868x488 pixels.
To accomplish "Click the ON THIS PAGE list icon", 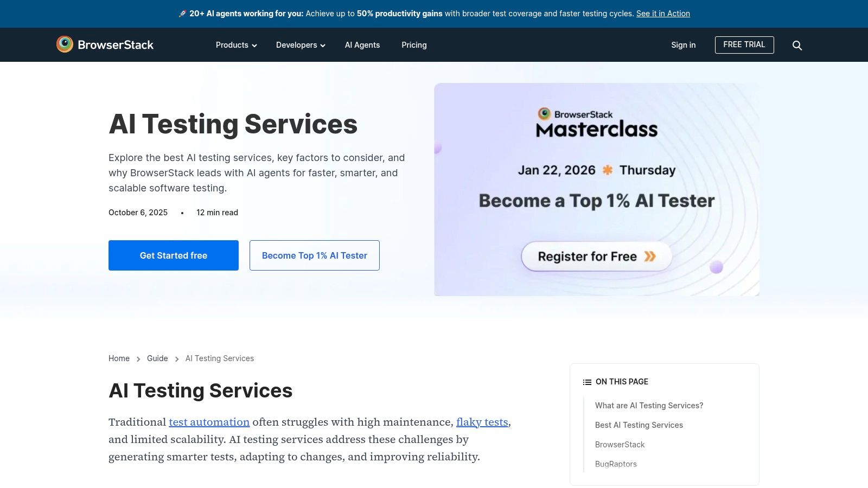I will pos(586,382).
